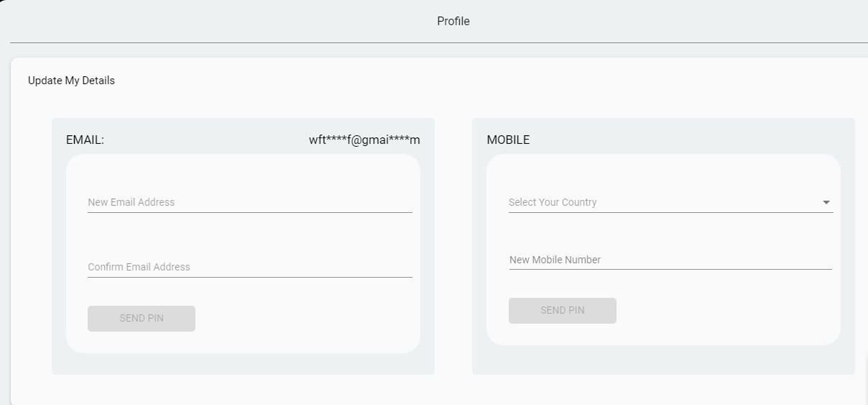Click SEND PIN button under email fields
Image resolution: width=868 pixels, height=405 pixels.
pyautogui.click(x=142, y=319)
